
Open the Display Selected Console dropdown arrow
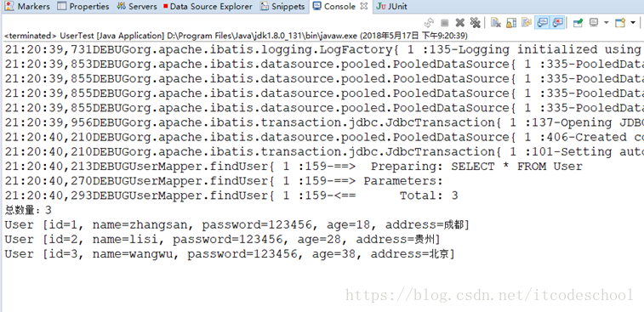pos(607,23)
